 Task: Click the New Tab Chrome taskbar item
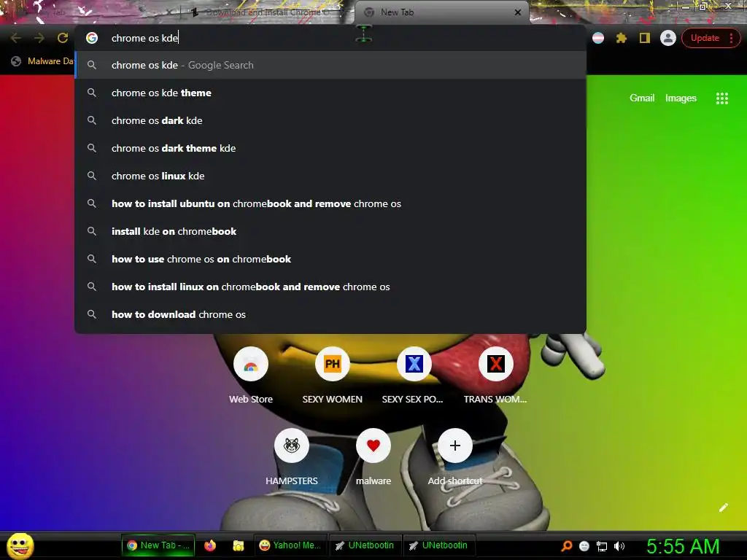(158, 545)
